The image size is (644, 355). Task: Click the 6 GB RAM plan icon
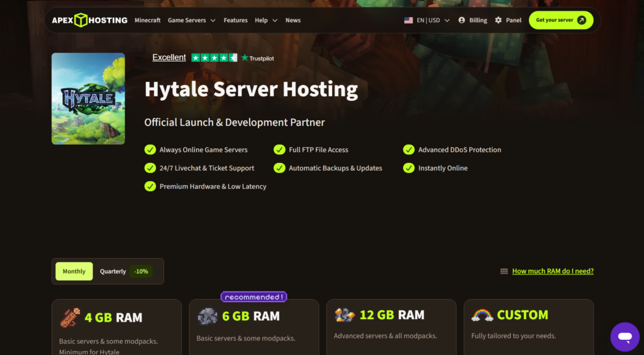pyautogui.click(x=208, y=316)
